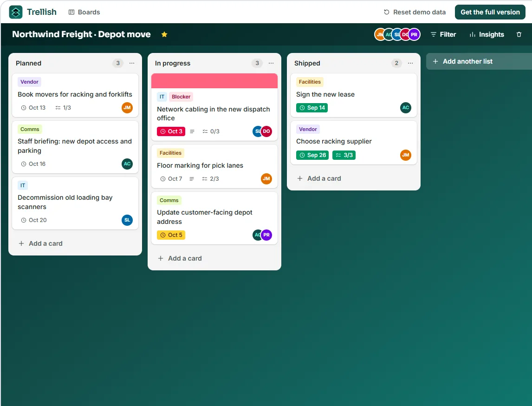Click Get the full version button
This screenshot has height=406, width=532.
490,12
